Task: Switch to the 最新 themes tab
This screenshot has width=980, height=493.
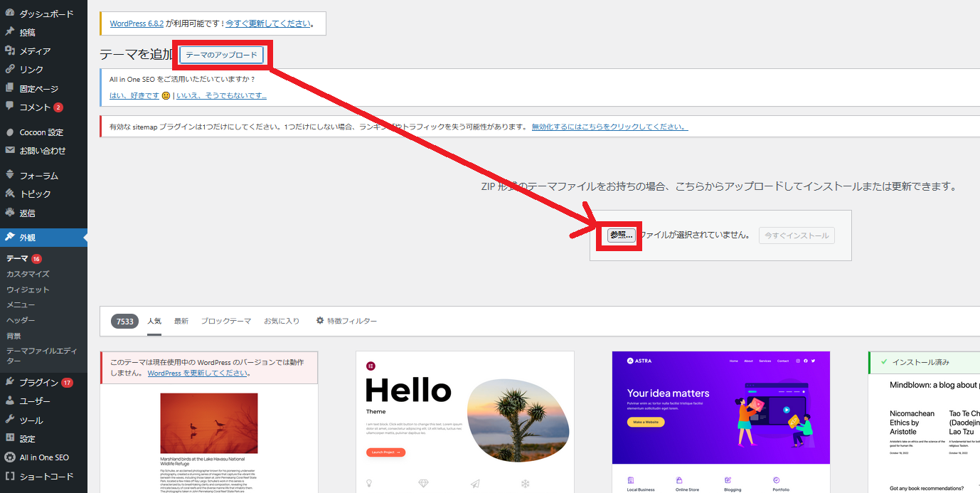Action: (x=181, y=322)
